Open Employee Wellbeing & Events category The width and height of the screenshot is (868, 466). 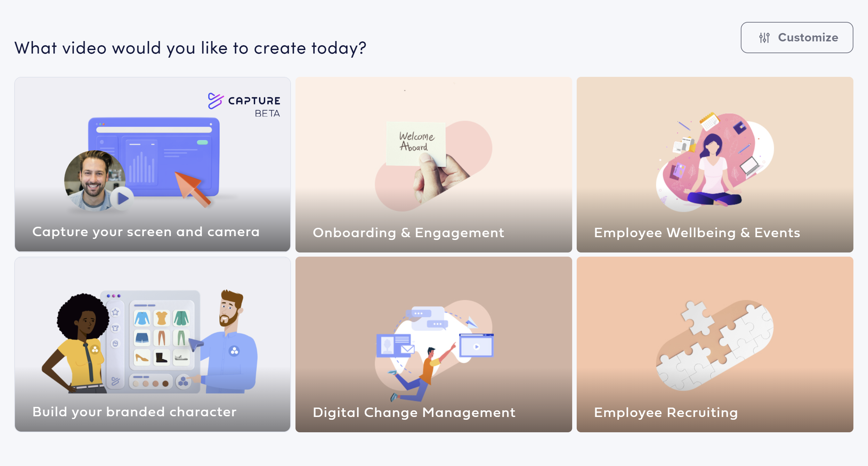tap(715, 164)
